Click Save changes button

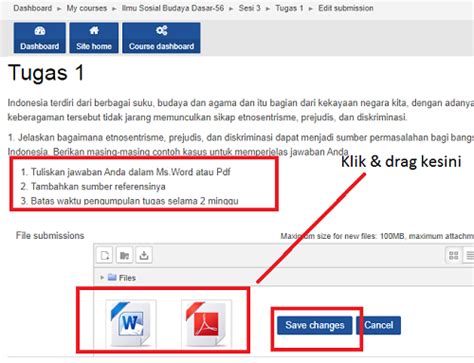(x=314, y=325)
